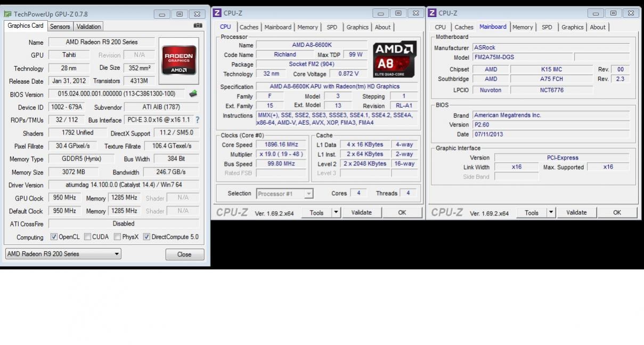Click the LPCIO NCT6776 value
The image size is (644, 345).
click(551, 90)
